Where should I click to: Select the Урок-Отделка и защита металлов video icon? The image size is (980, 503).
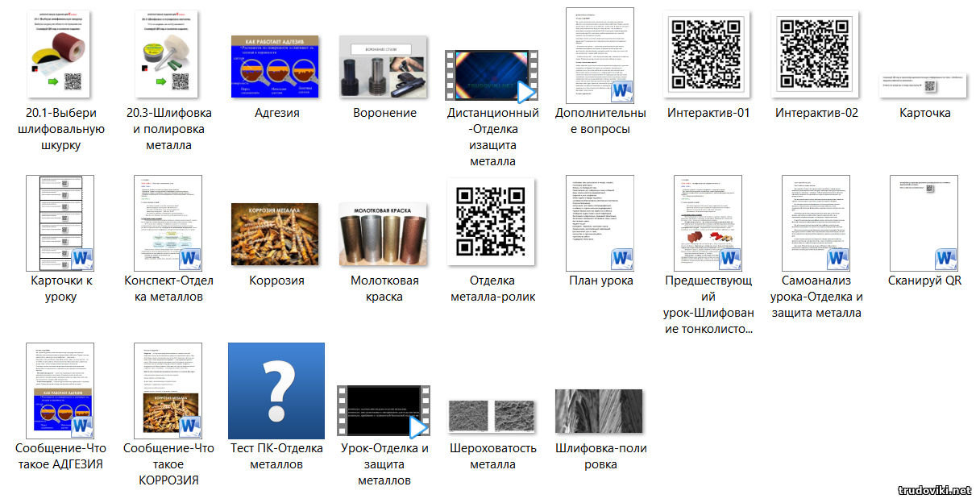click(384, 411)
